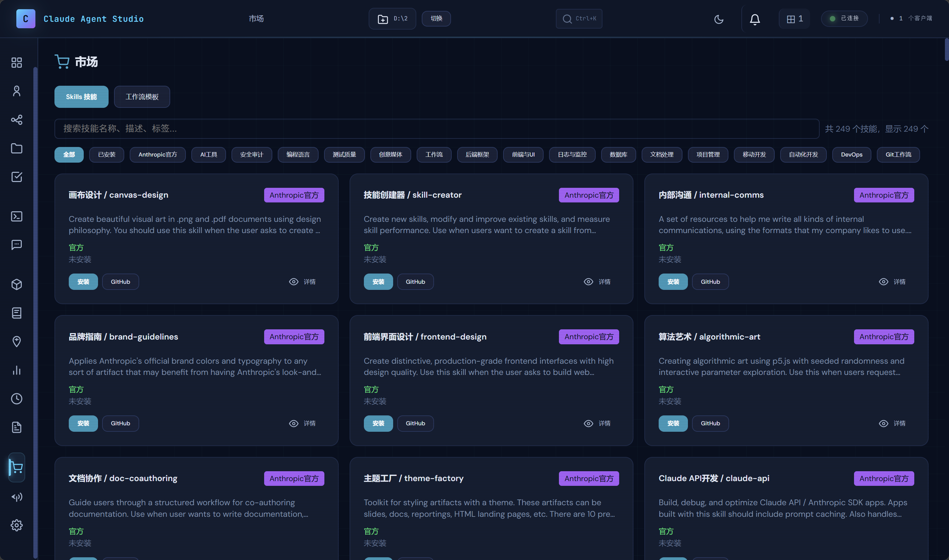This screenshot has height=560, width=949.
Task: Filter skills by Git工作流
Action: click(899, 155)
